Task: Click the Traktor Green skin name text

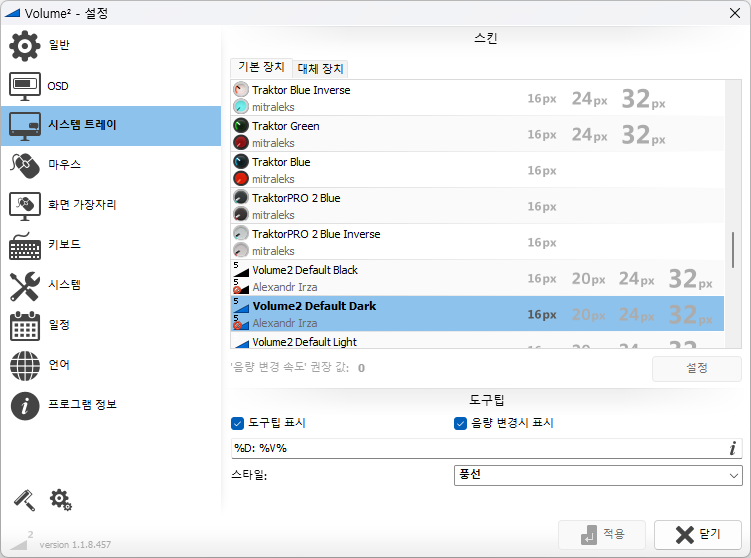Action: (x=285, y=126)
